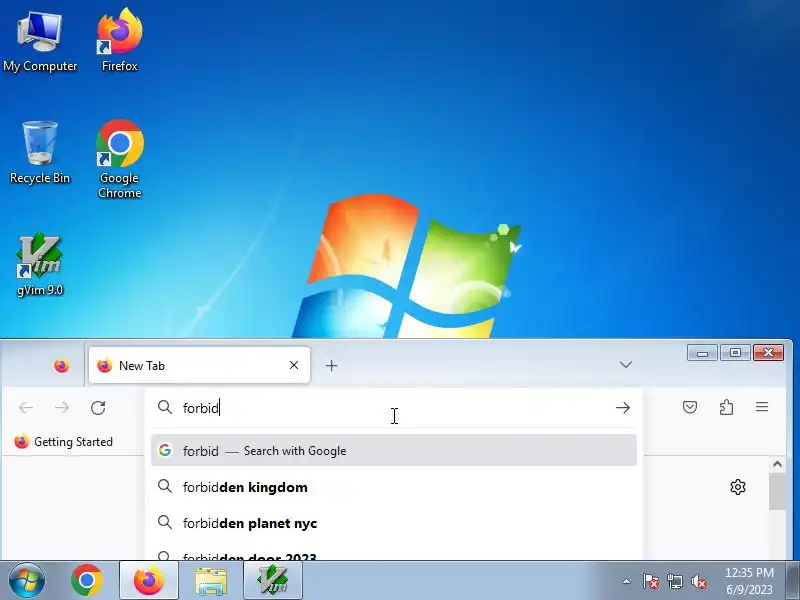Open the Getting Started bookmark
This screenshot has width=800, height=600.
[x=64, y=442]
